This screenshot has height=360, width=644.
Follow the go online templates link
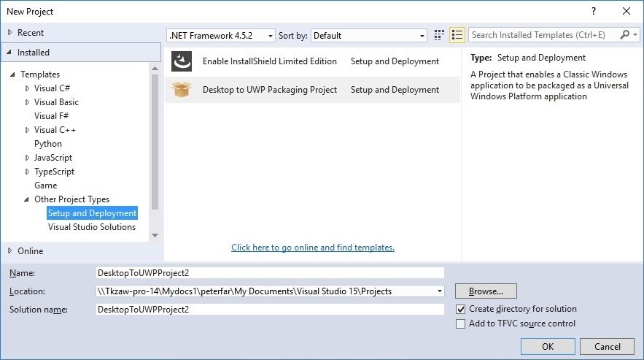click(313, 248)
